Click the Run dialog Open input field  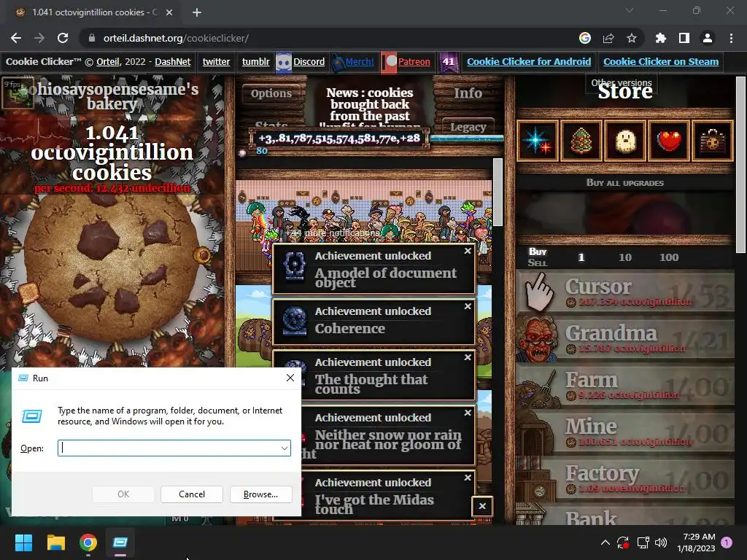(x=174, y=448)
